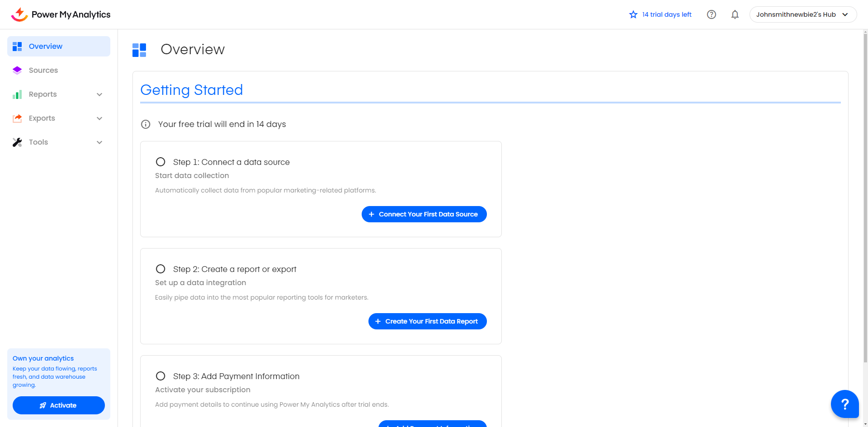Mark Step 2 Create a report circle

coord(160,269)
